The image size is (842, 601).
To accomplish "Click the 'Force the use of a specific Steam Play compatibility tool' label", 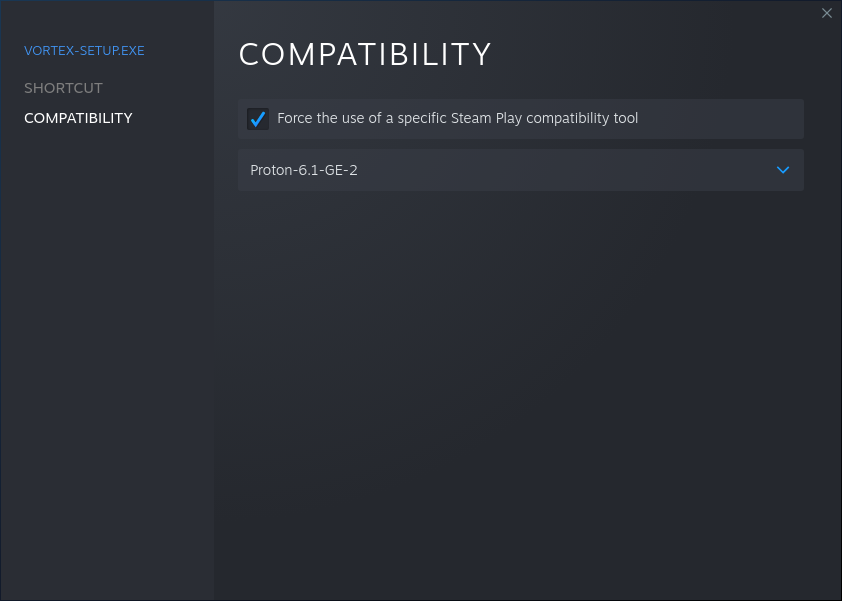I will [x=457, y=119].
